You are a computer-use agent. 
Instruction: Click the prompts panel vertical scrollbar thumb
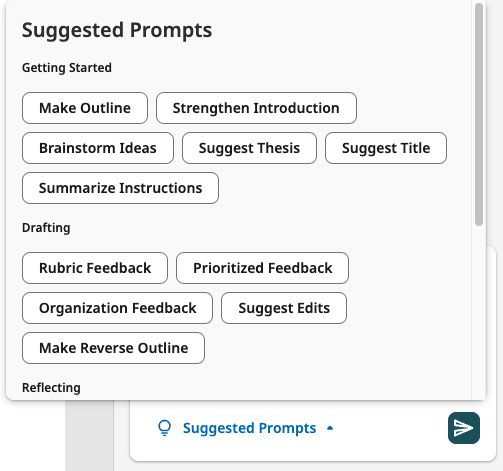pos(479,114)
